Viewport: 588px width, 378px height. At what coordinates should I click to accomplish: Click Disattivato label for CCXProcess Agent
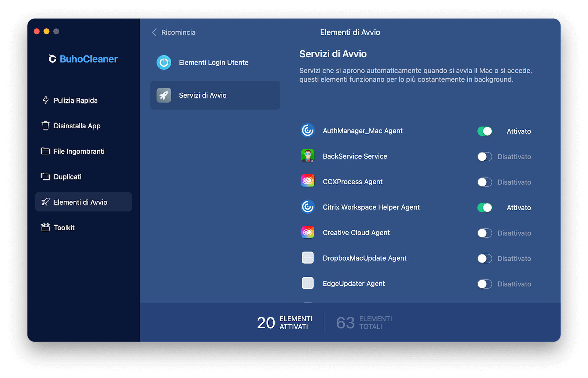click(514, 182)
